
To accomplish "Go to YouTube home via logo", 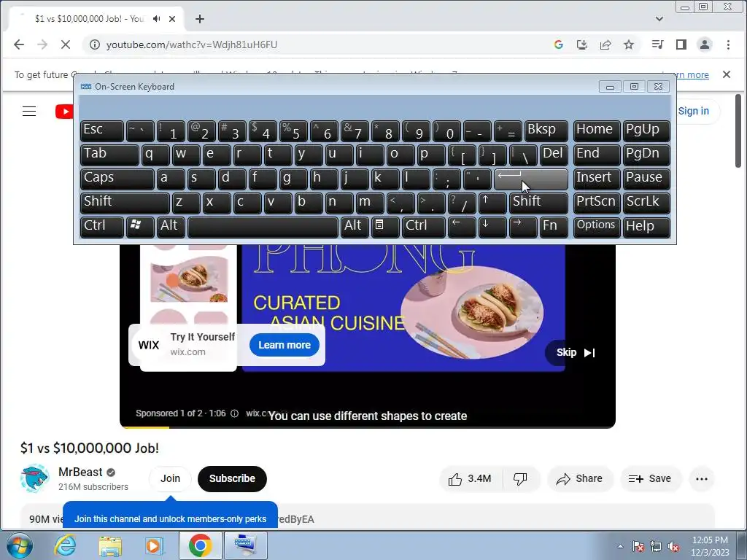I will pos(64,111).
